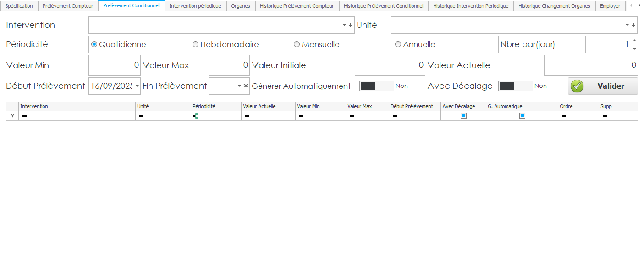Click the Périodicité column filter operator icon
644x254 pixels.
(197, 116)
